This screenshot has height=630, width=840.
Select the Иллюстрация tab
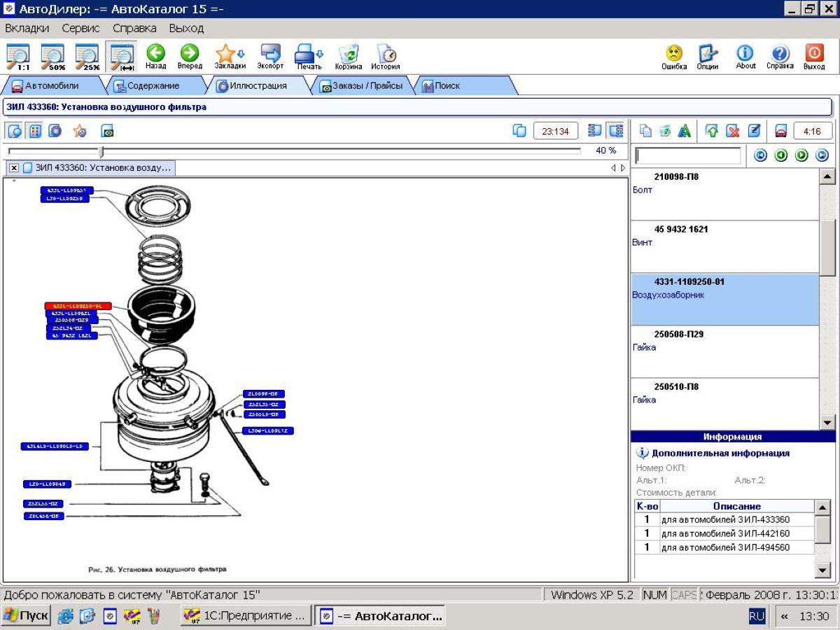click(x=258, y=86)
